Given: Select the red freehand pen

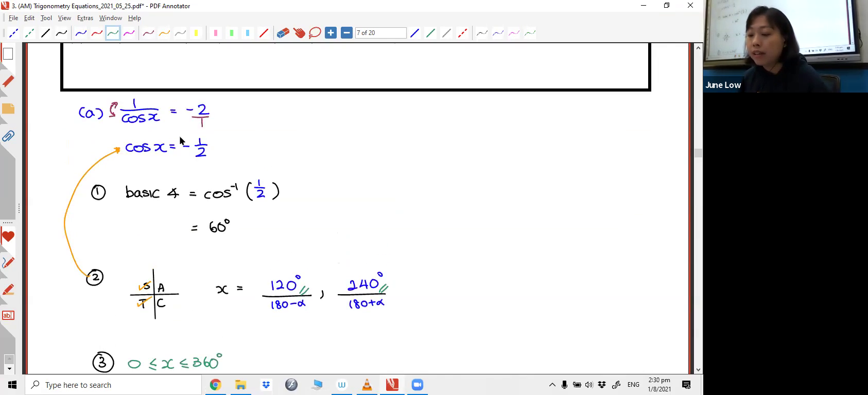Looking at the screenshot, I should point(97,33).
